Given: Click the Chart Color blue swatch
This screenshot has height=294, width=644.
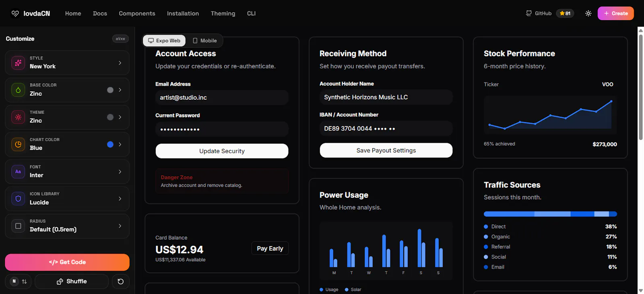Looking at the screenshot, I should [110, 144].
